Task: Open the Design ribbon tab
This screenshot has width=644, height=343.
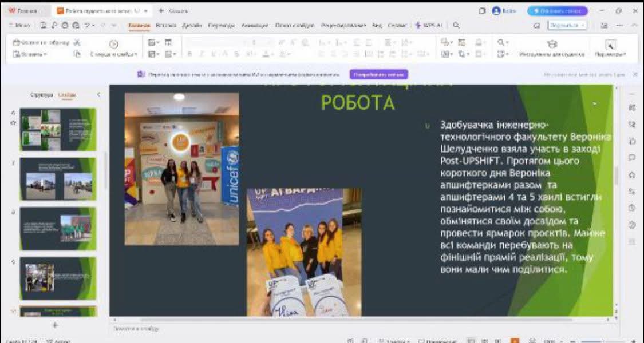Action: point(192,26)
